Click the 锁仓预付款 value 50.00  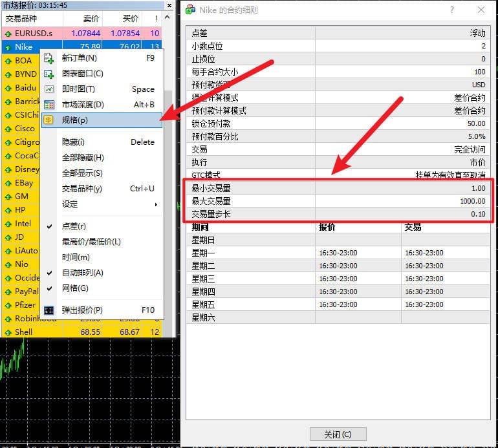coord(477,123)
